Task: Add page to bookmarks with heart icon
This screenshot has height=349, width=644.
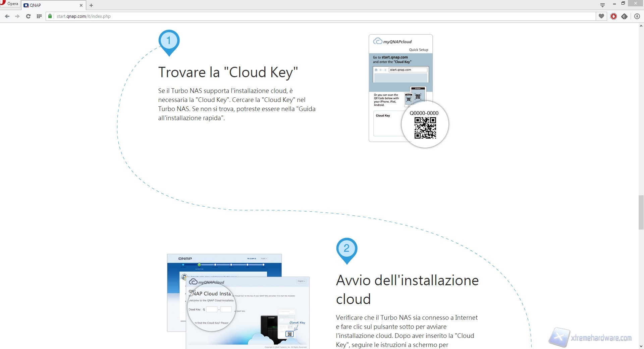Action: pos(601,16)
